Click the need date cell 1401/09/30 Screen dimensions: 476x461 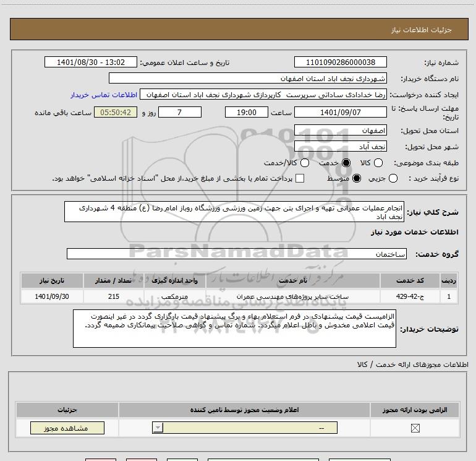click(52, 296)
